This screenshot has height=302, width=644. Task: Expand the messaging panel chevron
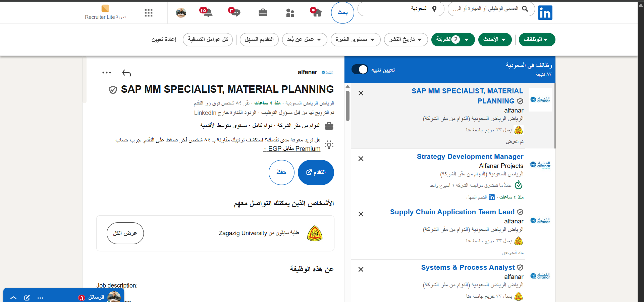pos(13,298)
